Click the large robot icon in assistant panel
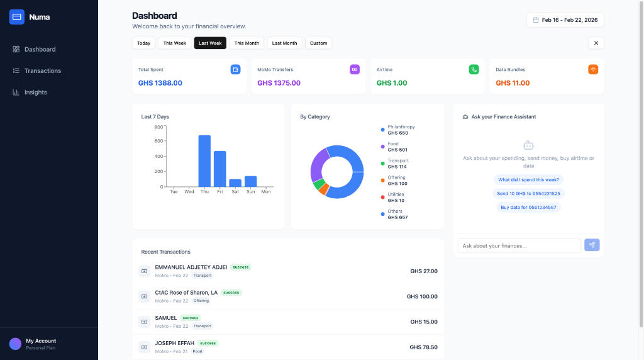 tap(528, 145)
